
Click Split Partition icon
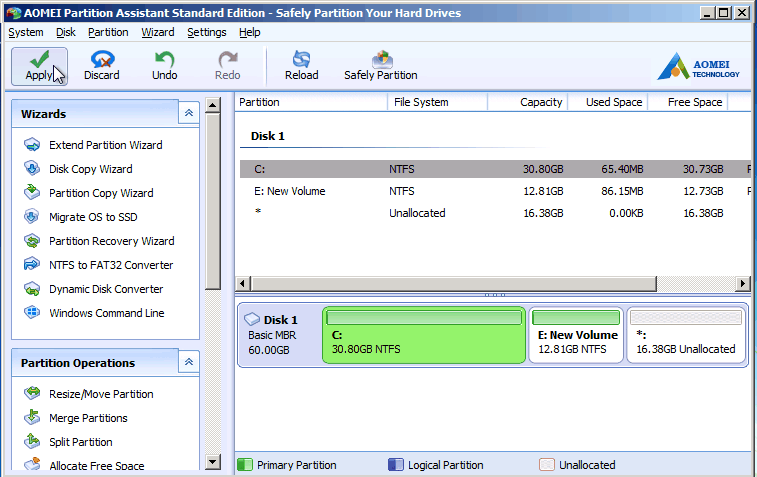tap(32, 441)
